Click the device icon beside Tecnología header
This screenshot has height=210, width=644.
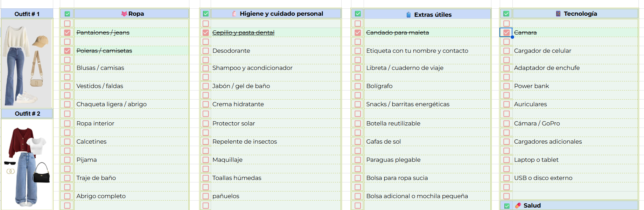click(558, 14)
